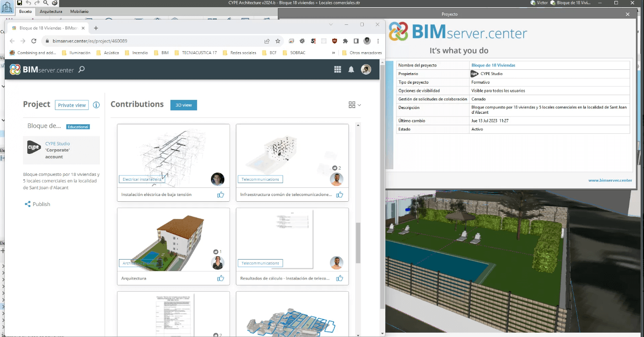The width and height of the screenshot is (644, 337).
Task: Switch to the Arquitectura ribbon tab
Action: click(x=51, y=11)
